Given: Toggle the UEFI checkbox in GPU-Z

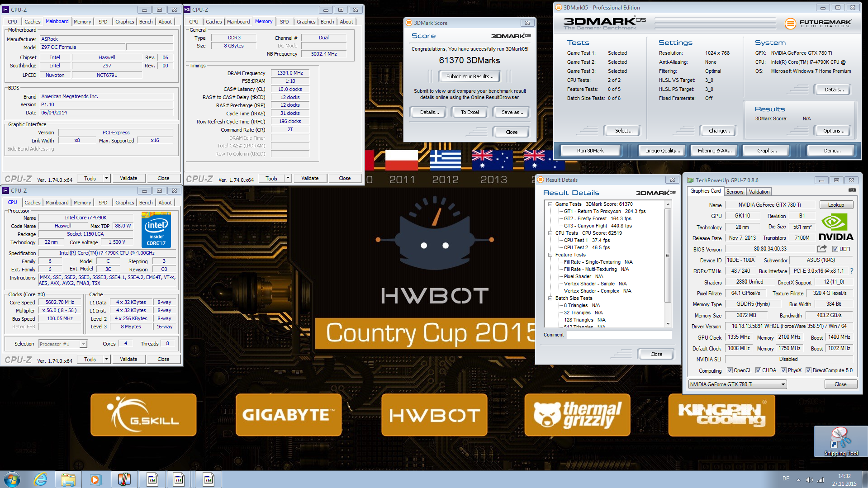Looking at the screenshot, I should [835, 249].
